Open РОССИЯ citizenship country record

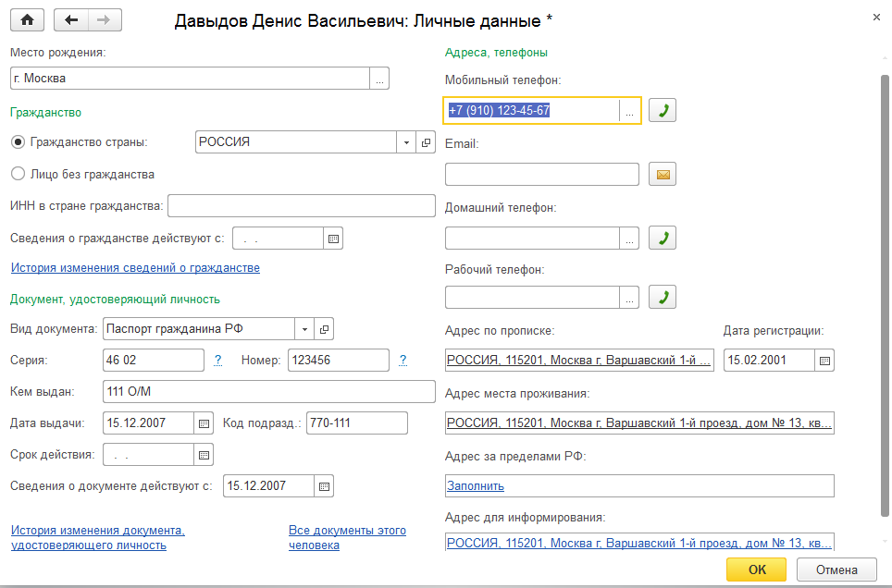click(x=426, y=142)
